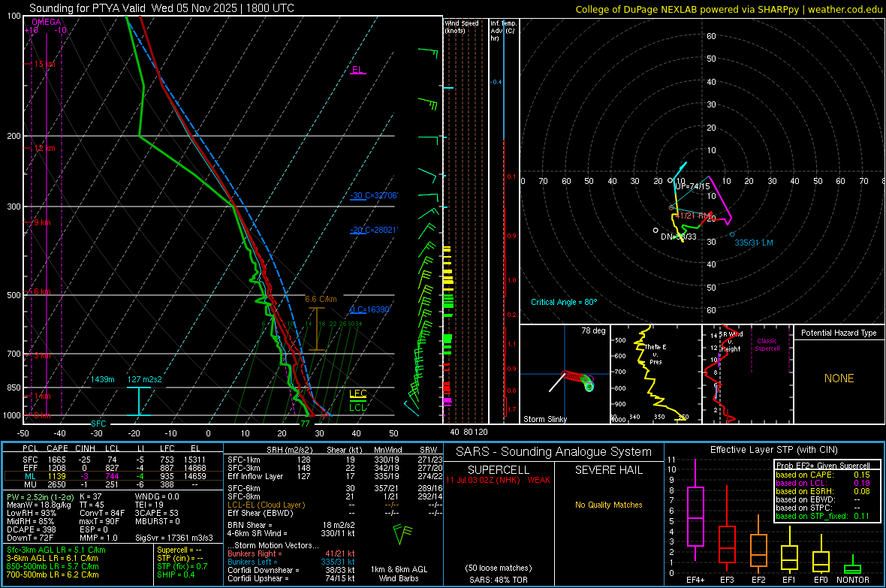Select the SFC parcel row in the CAPE table
The image size is (886, 588).
pos(113,460)
